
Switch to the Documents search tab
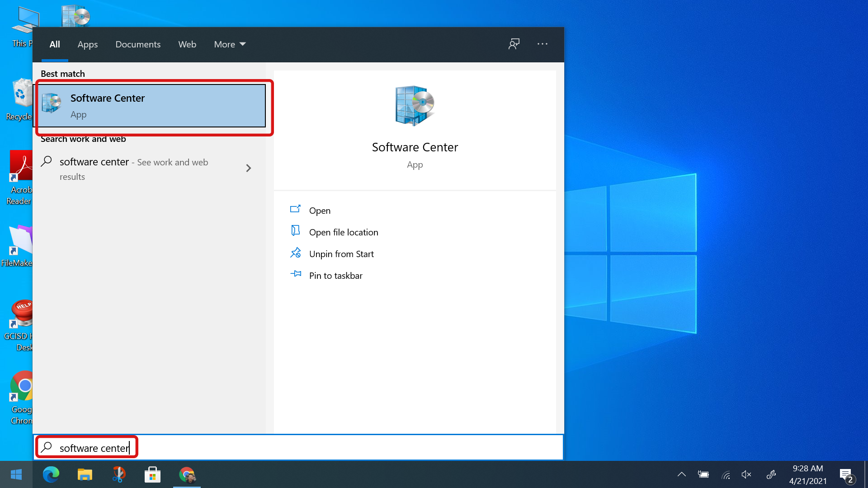138,44
